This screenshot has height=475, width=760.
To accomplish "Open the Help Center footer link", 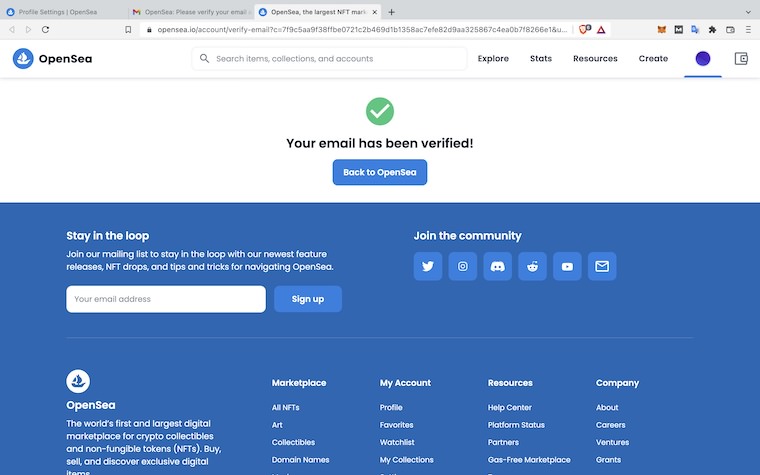I will (509, 408).
